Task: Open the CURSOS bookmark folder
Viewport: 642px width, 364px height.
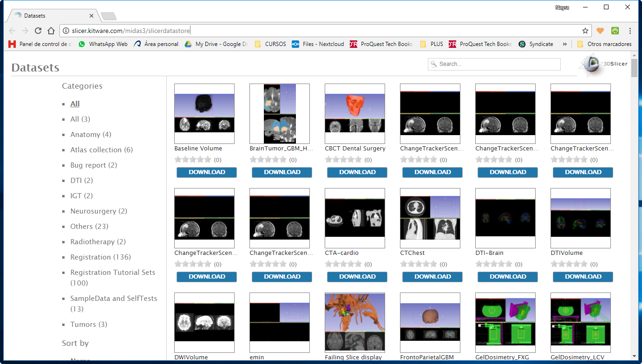Action: point(270,44)
